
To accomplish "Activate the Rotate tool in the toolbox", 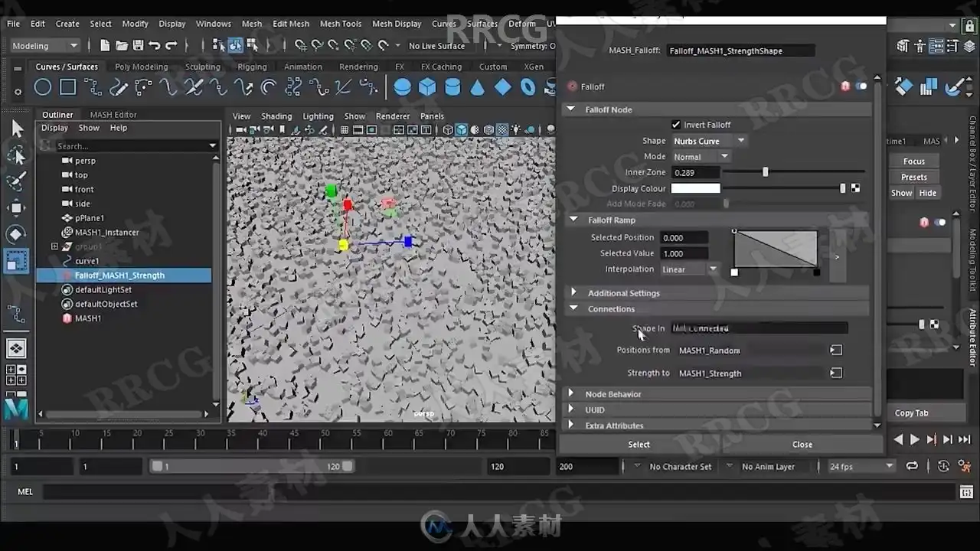I will tap(16, 234).
